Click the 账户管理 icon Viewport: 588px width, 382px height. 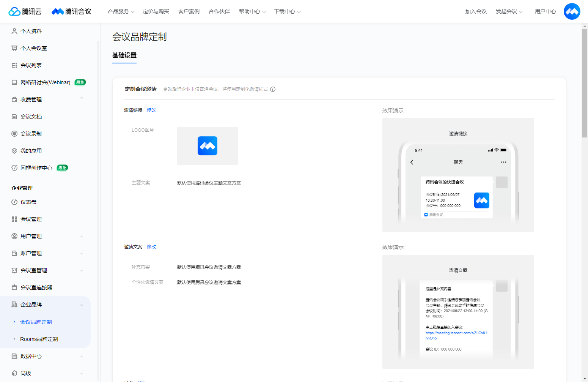(x=14, y=253)
